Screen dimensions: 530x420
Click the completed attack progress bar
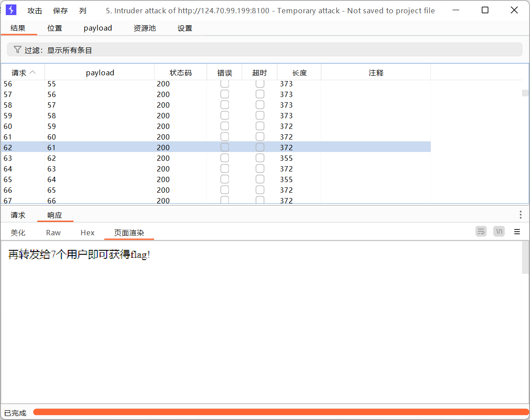(x=279, y=412)
